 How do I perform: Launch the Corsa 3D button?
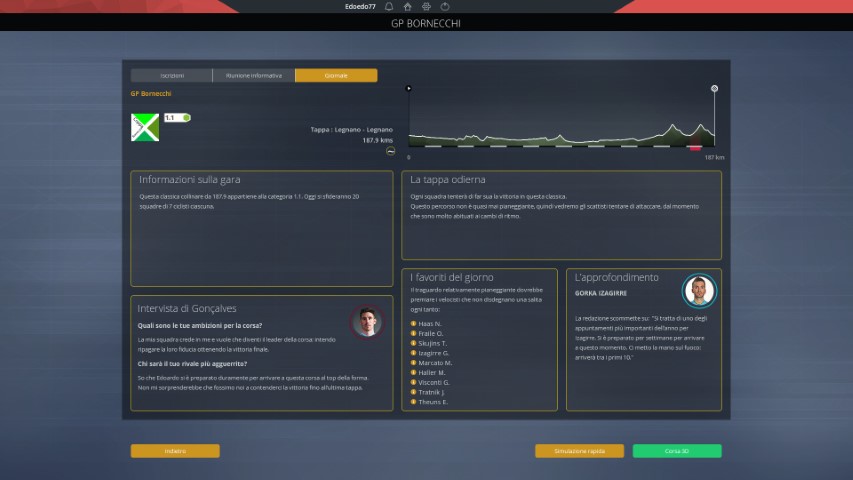[x=677, y=451]
